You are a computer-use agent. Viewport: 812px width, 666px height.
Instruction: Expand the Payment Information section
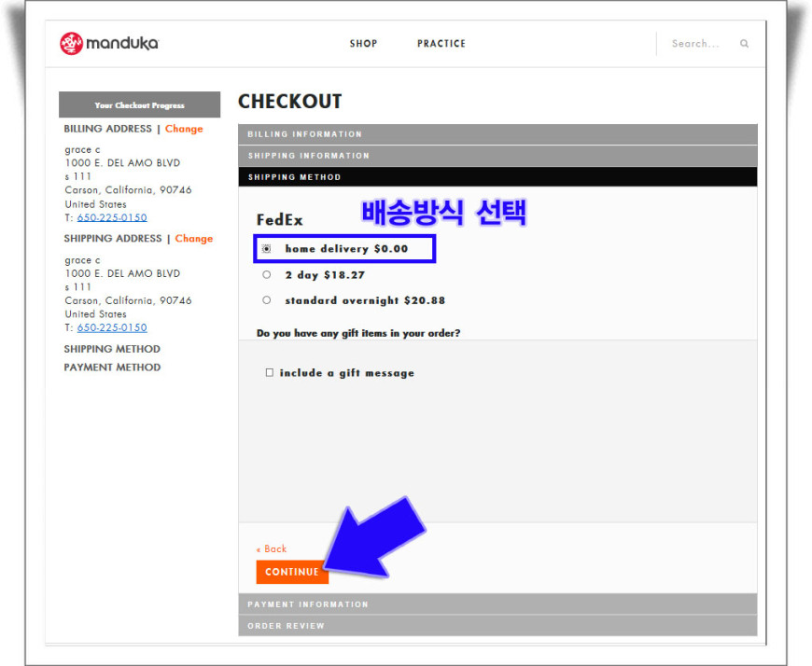(497, 604)
